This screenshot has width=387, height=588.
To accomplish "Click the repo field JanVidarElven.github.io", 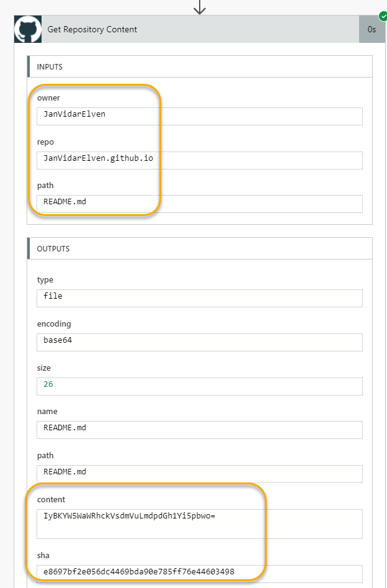I will [200, 160].
